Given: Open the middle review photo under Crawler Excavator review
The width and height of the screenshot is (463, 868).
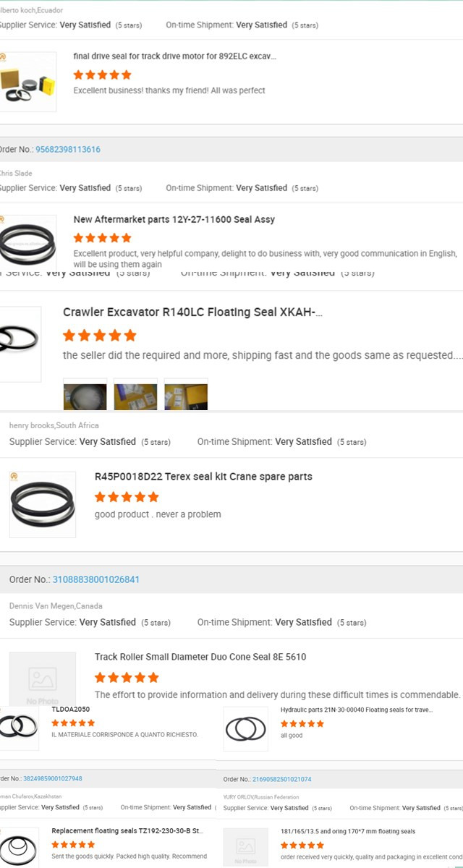Looking at the screenshot, I should pos(135,395).
